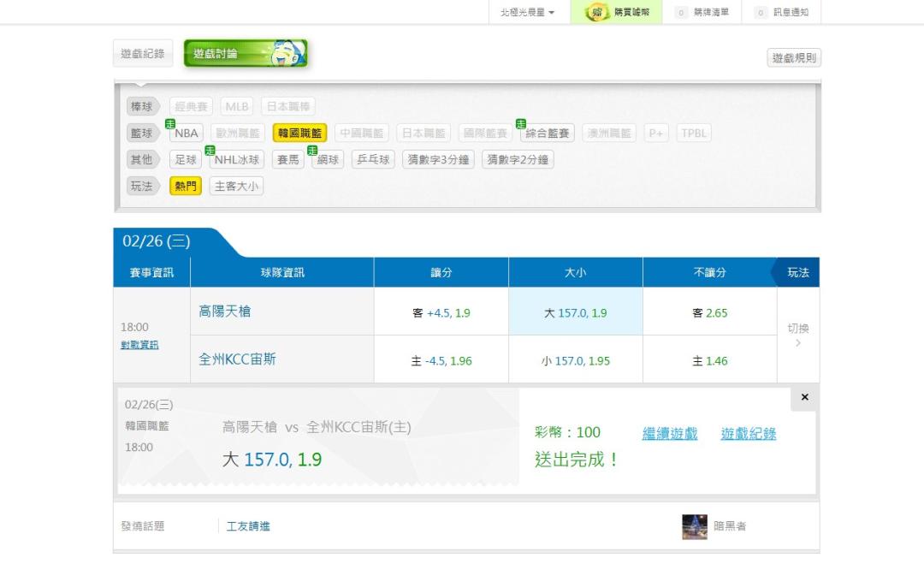This screenshot has width=924, height=564.
Task: Click the mascot icon on 遊戲討論
Action: click(x=287, y=54)
